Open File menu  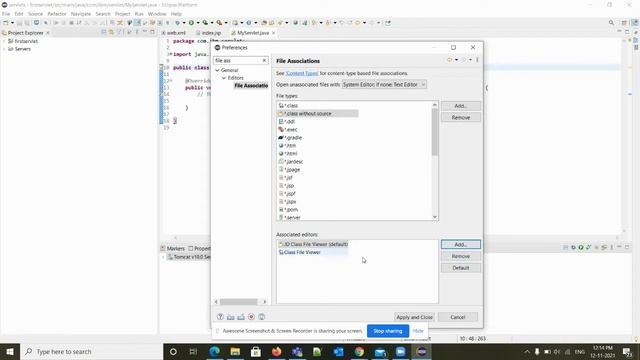point(6,14)
